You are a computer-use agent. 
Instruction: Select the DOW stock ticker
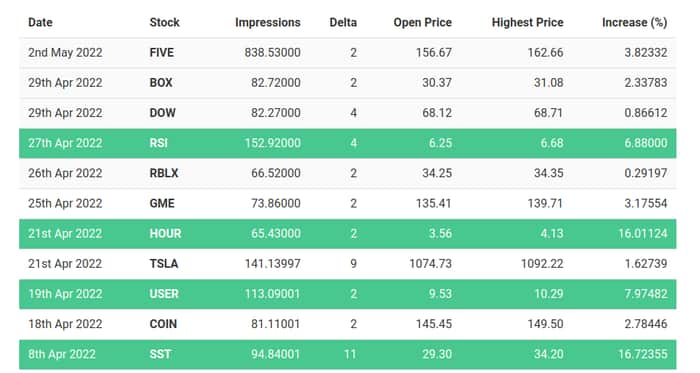click(162, 113)
